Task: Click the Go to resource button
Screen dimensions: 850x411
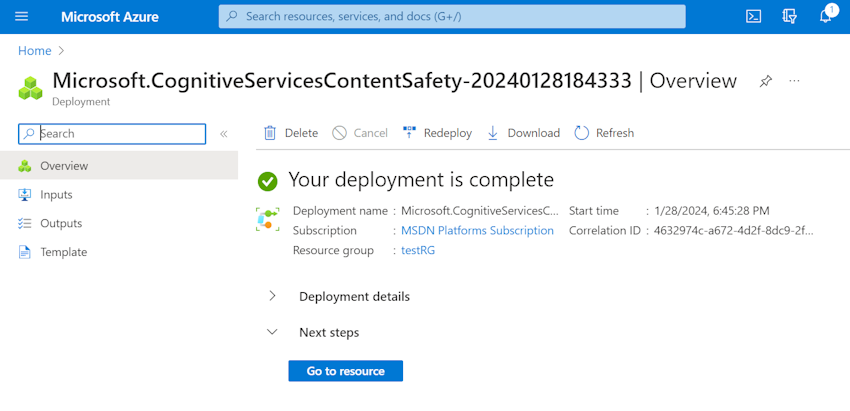Action: click(345, 371)
